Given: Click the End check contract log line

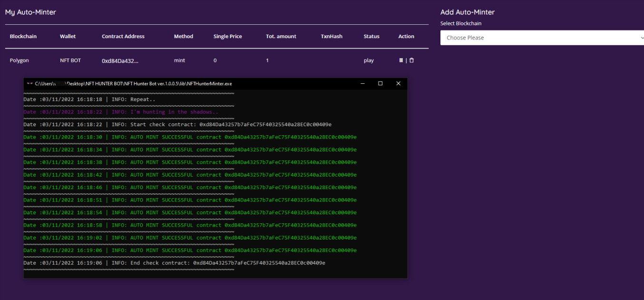Looking at the screenshot, I should pyautogui.click(x=175, y=263).
